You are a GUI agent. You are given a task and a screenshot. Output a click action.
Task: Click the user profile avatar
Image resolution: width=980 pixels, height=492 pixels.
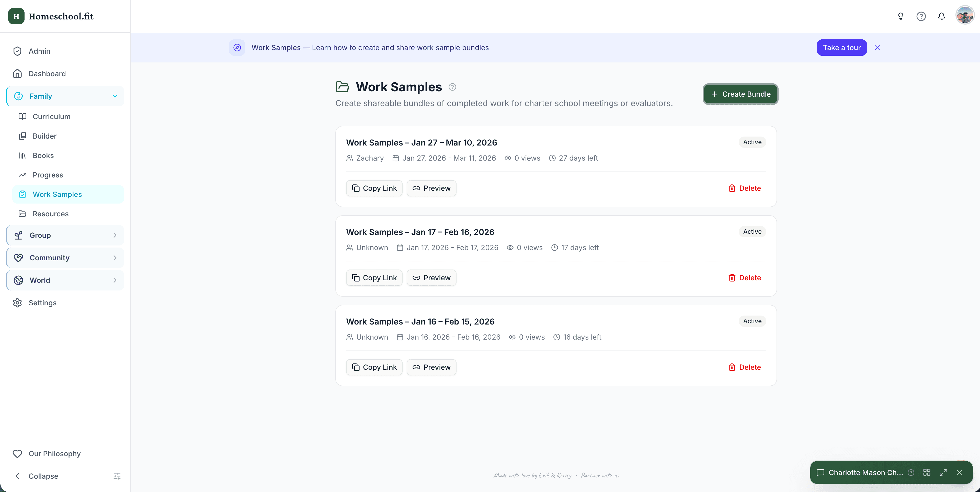pos(964,16)
